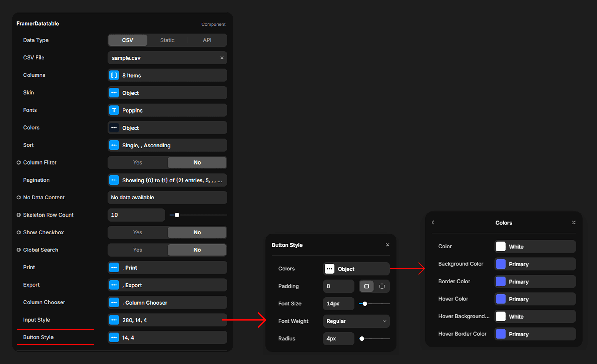Click the plus icon beside Column Filter

19,163
